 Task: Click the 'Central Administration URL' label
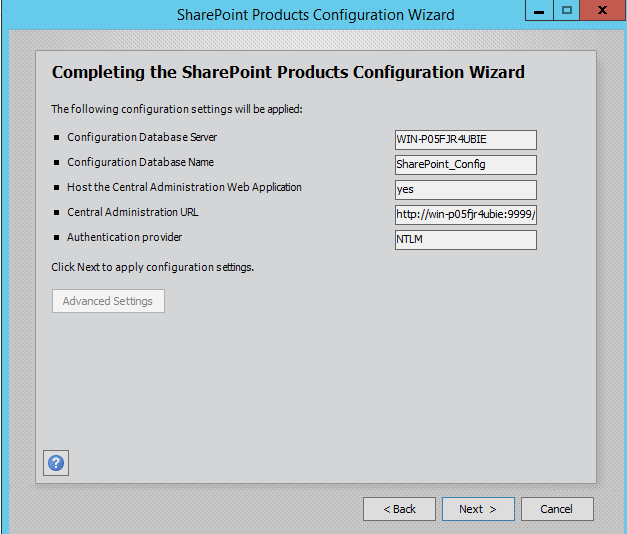point(133,212)
